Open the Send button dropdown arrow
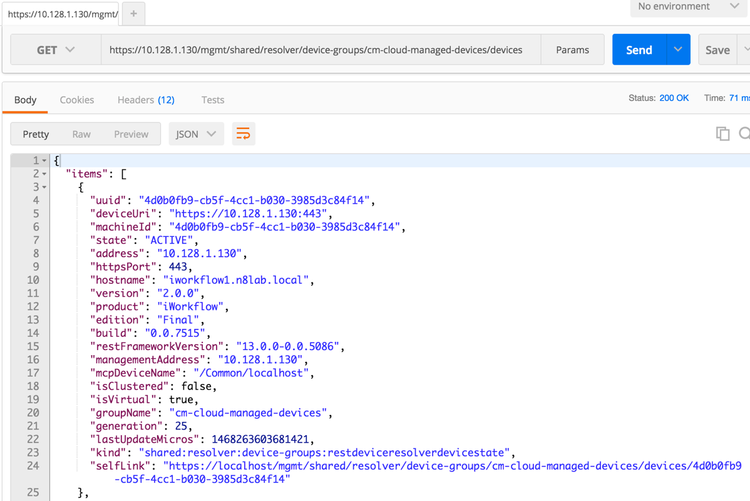 678,50
